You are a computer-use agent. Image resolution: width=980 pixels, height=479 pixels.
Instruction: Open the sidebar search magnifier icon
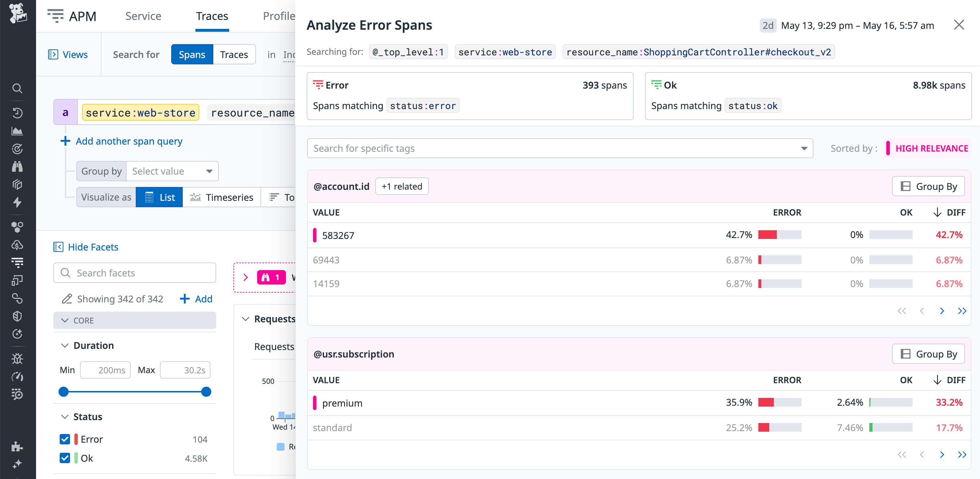[x=18, y=88]
